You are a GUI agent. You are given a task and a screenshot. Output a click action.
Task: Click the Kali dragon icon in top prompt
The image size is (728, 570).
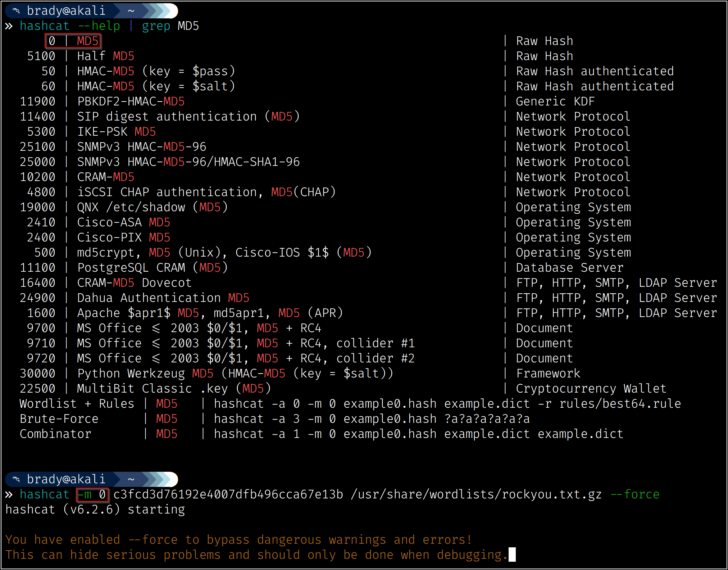click(x=16, y=11)
